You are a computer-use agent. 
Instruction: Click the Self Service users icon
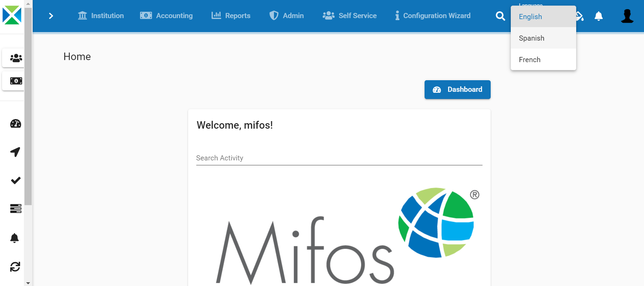click(328, 16)
